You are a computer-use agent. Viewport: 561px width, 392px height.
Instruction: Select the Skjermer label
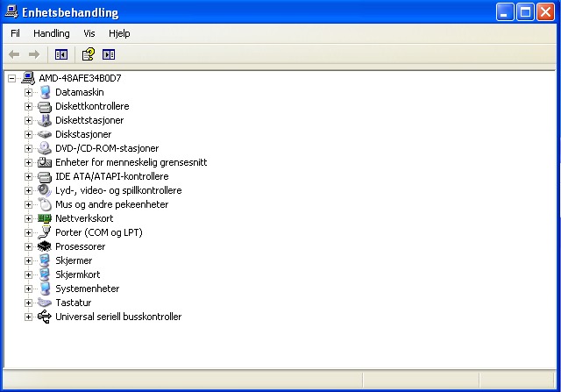point(74,260)
